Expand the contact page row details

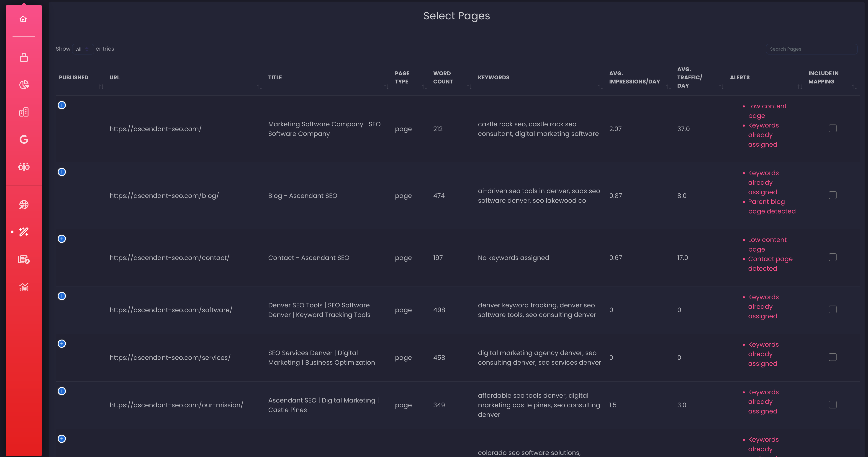[x=62, y=239]
